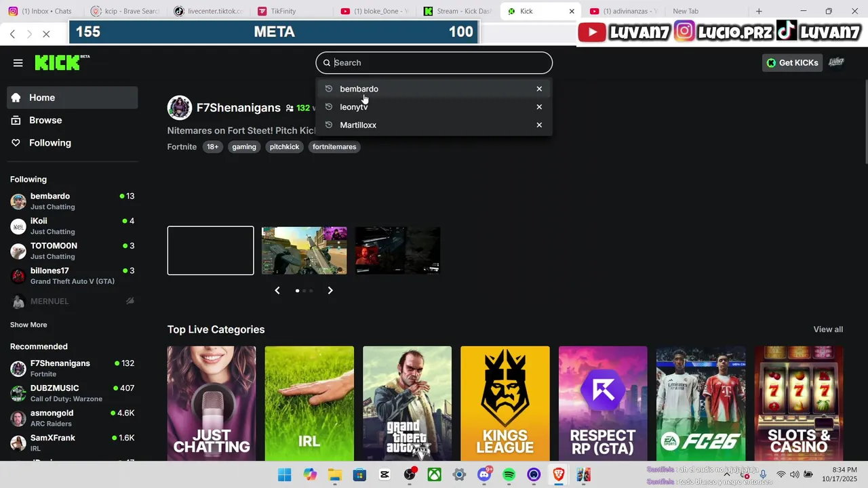The width and height of the screenshot is (868, 488).
Task: Open the hamburger sidebar menu
Action: [18, 63]
